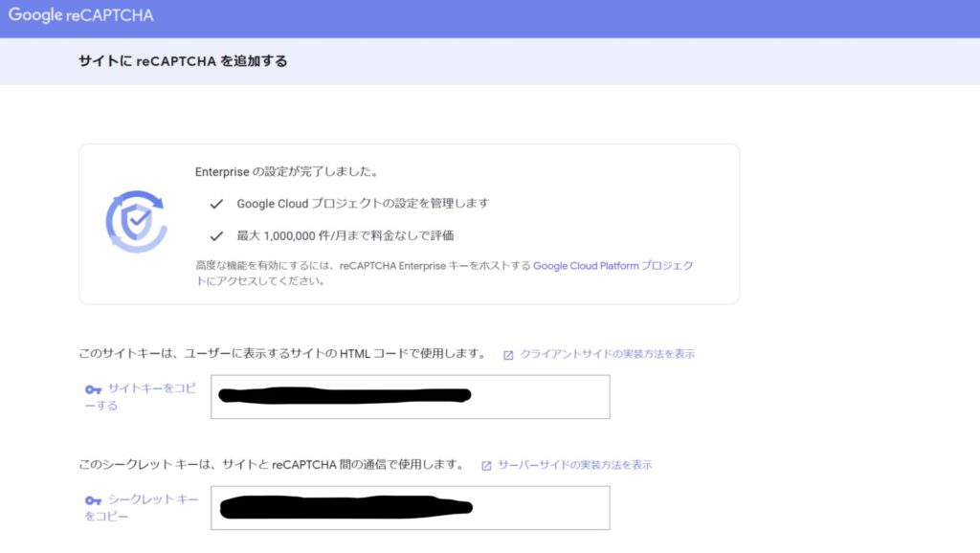
Task: Click the このシークレット キーは description text
Action: click(x=271, y=465)
